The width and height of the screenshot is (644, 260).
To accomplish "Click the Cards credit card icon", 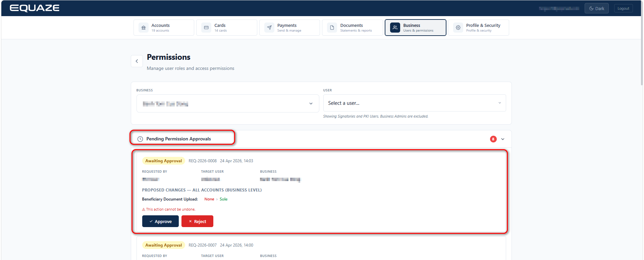I will pyautogui.click(x=206, y=28).
